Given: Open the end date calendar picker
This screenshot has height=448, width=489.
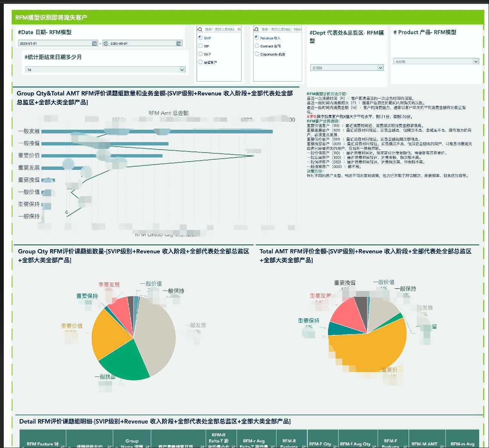Looking at the screenshot, I should point(179,44).
